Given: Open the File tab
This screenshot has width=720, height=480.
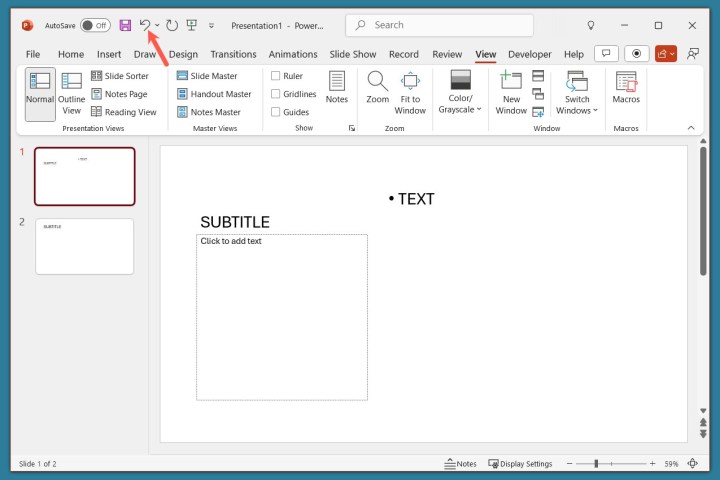Looking at the screenshot, I should point(33,54).
